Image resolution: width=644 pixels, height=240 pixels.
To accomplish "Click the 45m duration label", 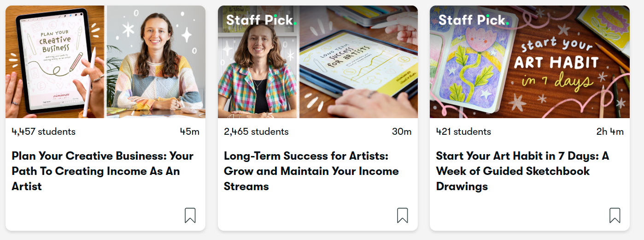I will (x=190, y=132).
